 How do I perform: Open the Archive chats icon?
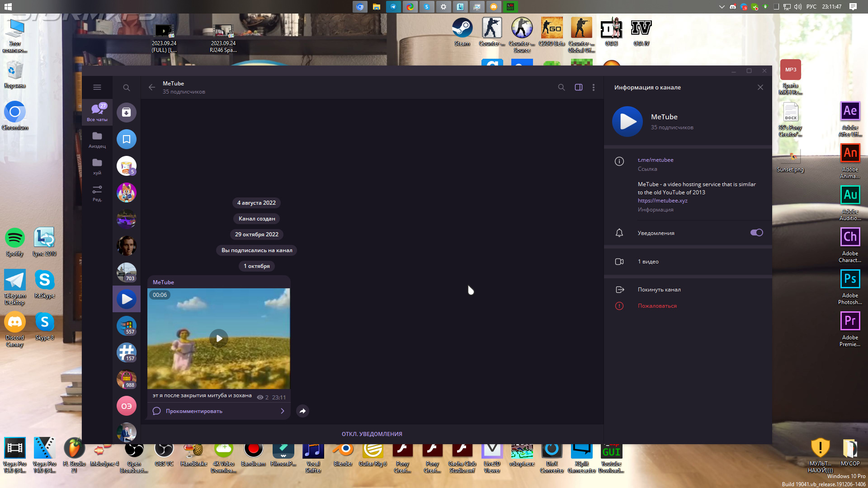tap(127, 113)
